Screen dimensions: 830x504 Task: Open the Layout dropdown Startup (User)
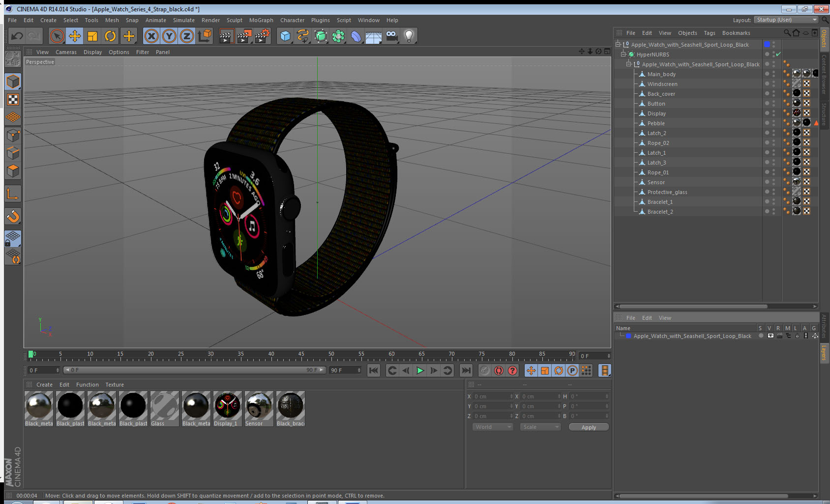(786, 20)
